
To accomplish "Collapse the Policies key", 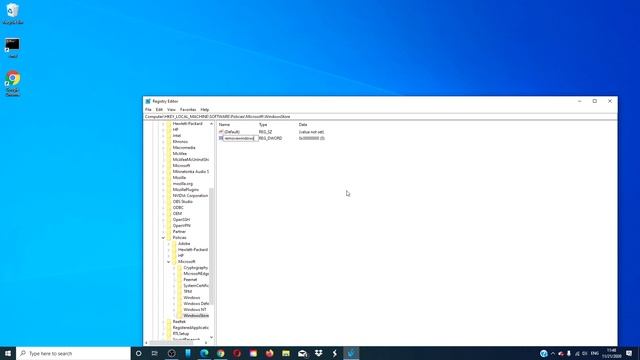I will 163,238.
